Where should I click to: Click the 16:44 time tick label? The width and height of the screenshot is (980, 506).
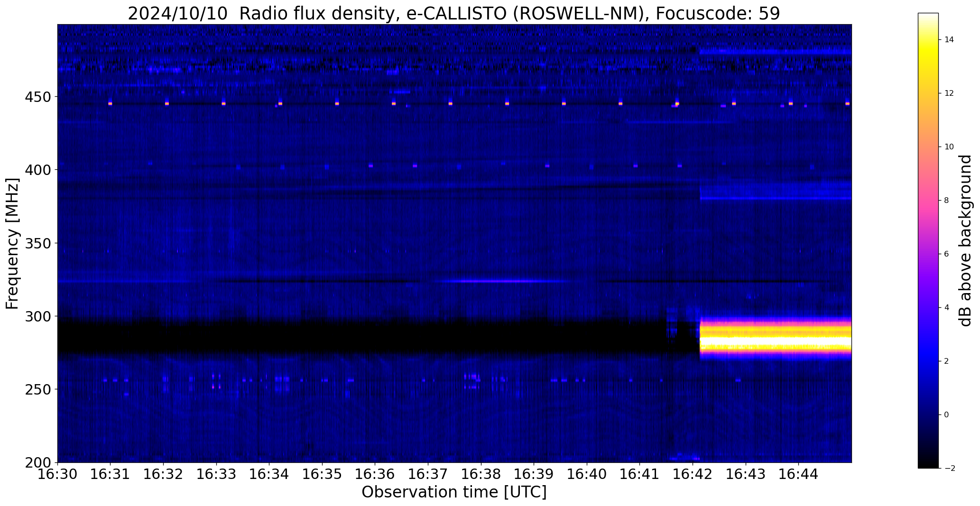799,474
